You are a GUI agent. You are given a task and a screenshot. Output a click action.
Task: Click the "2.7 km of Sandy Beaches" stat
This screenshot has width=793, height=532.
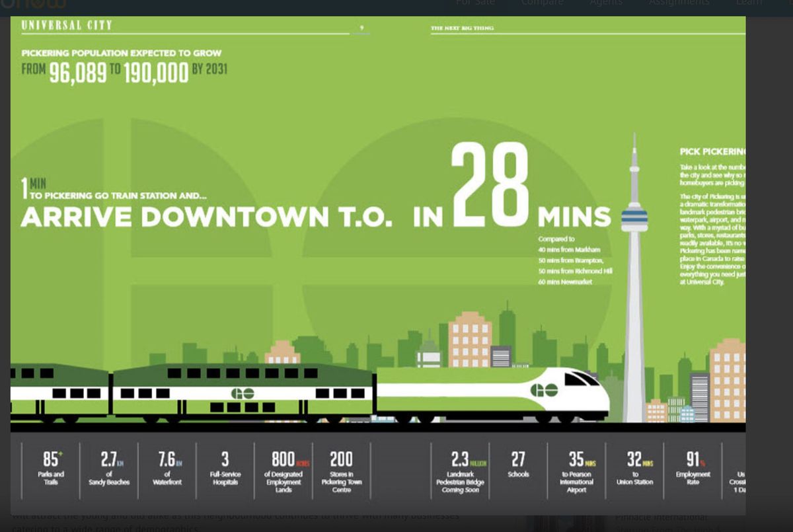pos(109,469)
